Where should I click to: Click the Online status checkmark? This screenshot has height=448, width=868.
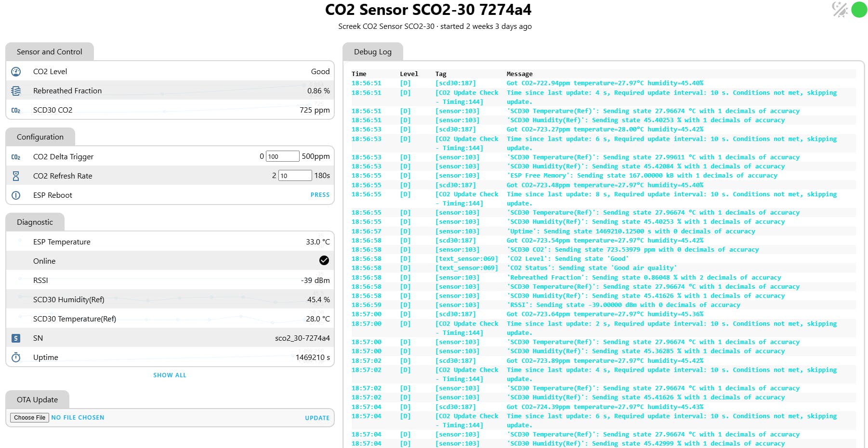(324, 260)
